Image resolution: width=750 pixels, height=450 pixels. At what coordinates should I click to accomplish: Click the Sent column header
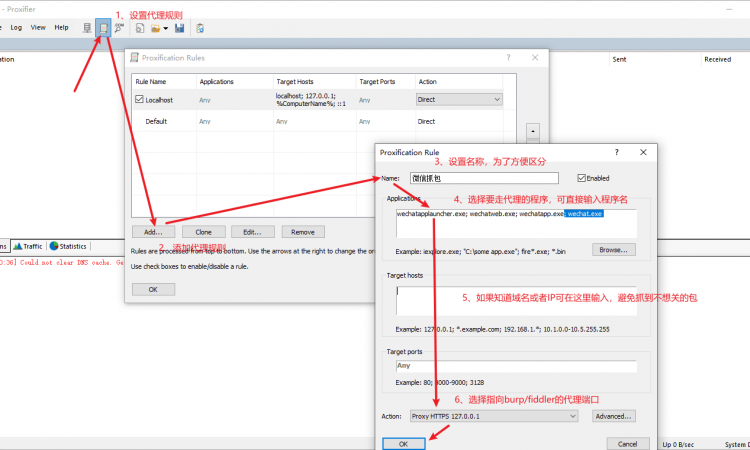(619, 59)
